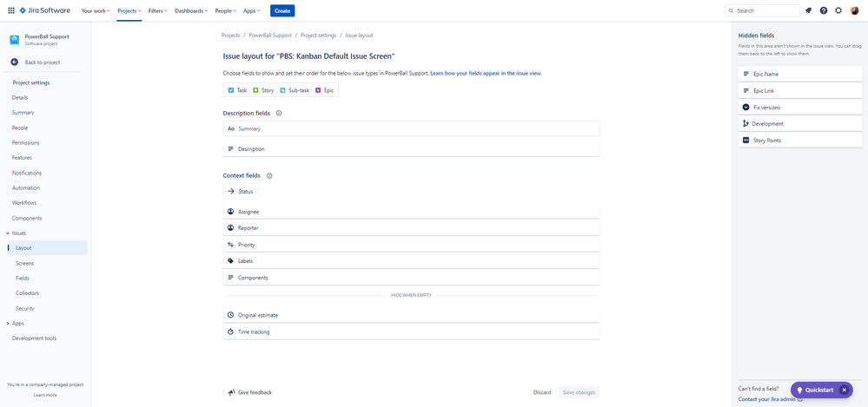Click the Original estimate clock icon

point(231,315)
